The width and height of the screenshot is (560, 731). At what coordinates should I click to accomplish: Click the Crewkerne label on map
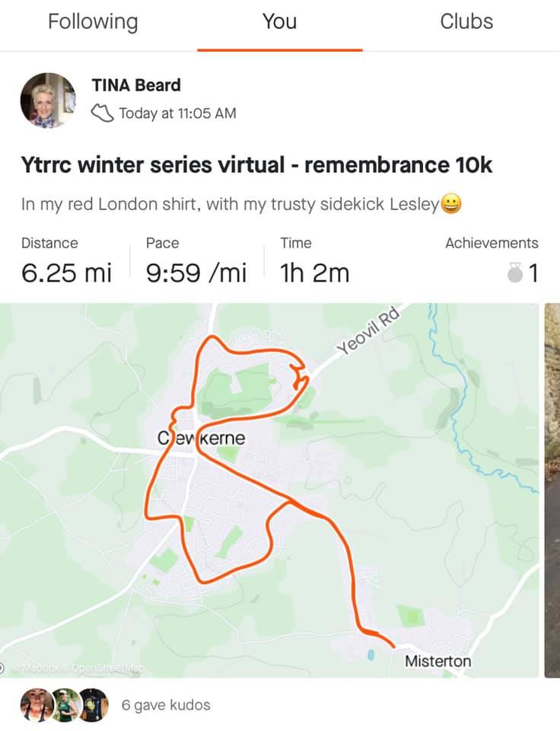point(202,439)
